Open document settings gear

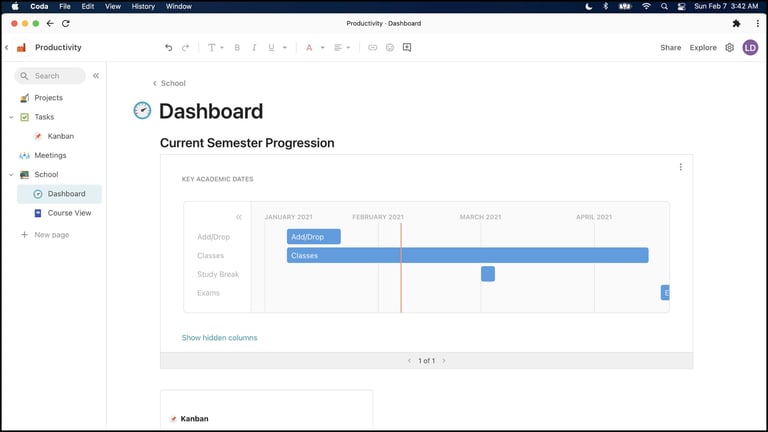(x=729, y=48)
